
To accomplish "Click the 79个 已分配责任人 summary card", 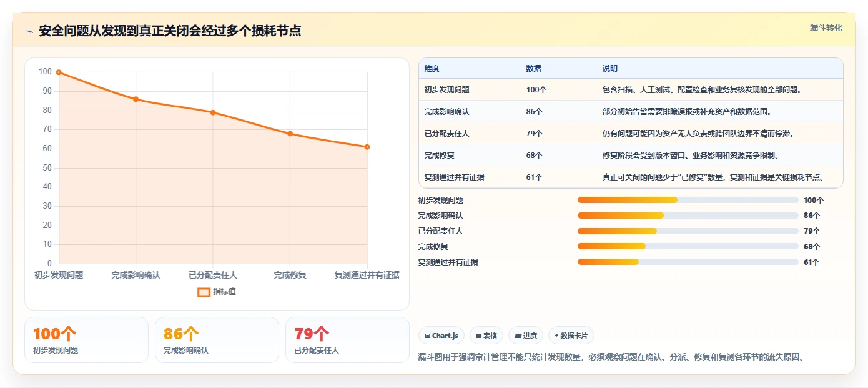I will 347,340.
